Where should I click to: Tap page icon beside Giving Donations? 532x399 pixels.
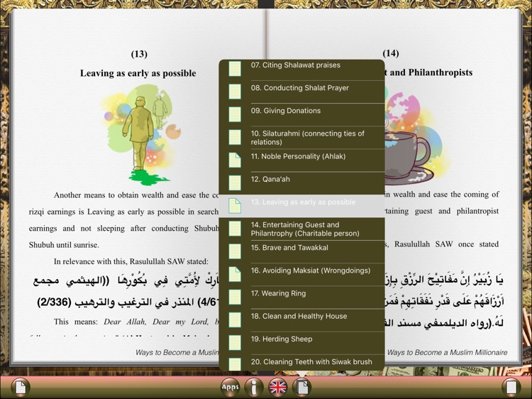tap(235, 114)
